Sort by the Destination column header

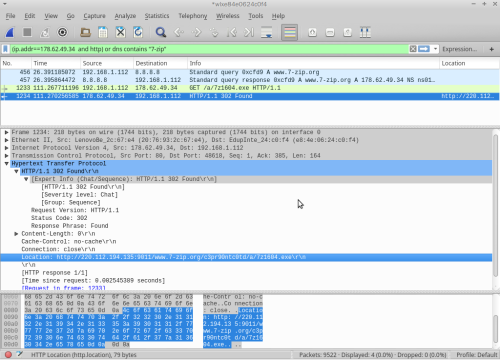coord(160,63)
